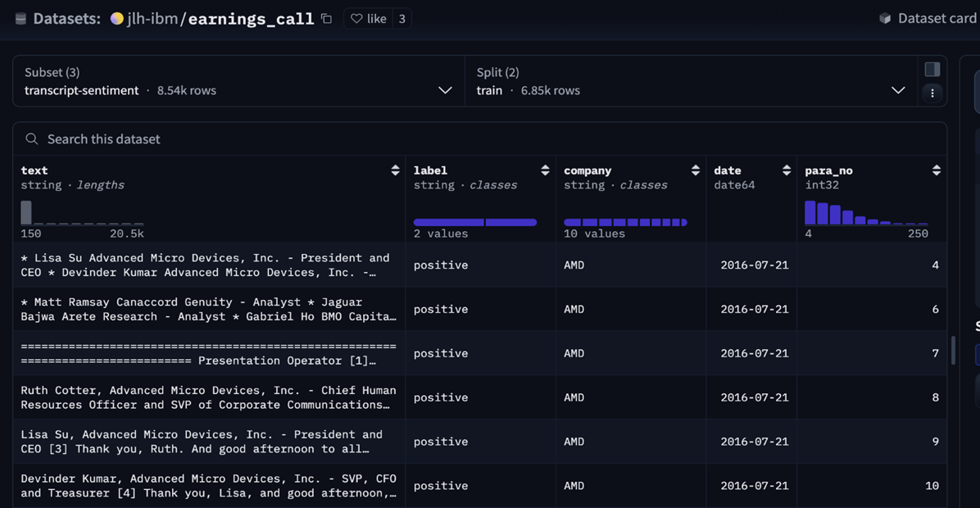Select the para_no histogram first bar
980x508 pixels.
click(x=810, y=213)
